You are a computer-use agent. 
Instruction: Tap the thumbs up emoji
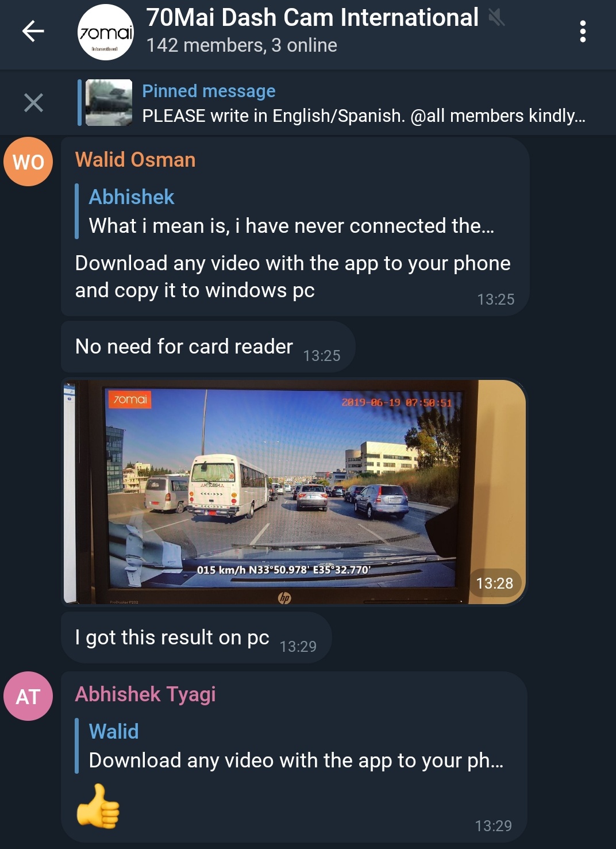coord(98,806)
